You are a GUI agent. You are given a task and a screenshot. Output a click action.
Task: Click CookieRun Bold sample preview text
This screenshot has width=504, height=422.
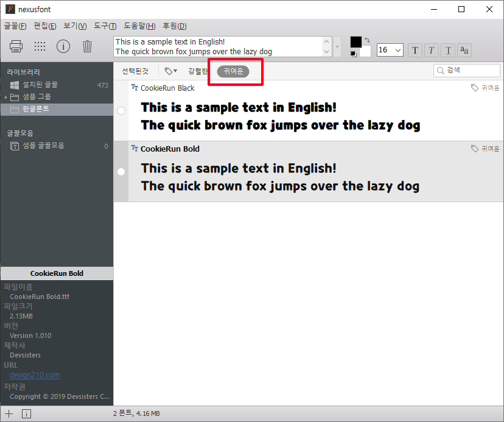point(280,178)
